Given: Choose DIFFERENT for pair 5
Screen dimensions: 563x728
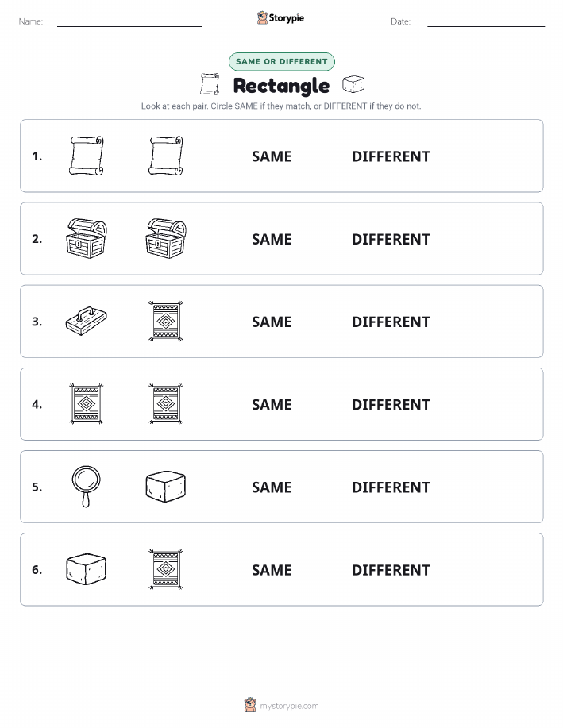Looking at the screenshot, I should 391,487.
